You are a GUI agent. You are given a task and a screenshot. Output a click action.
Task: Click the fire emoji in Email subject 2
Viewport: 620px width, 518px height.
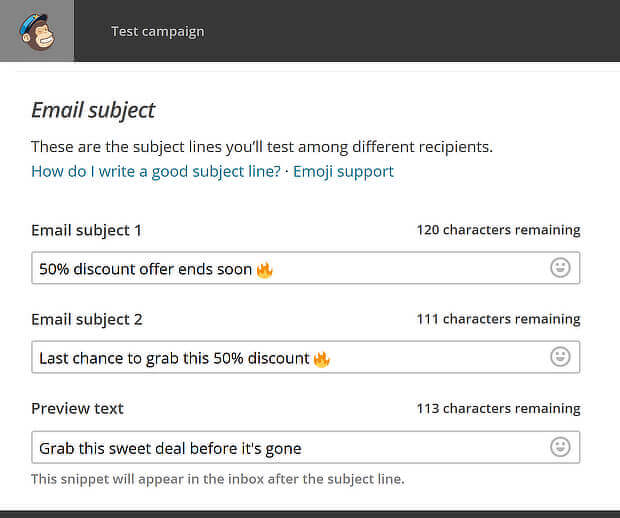coord(321,359)
